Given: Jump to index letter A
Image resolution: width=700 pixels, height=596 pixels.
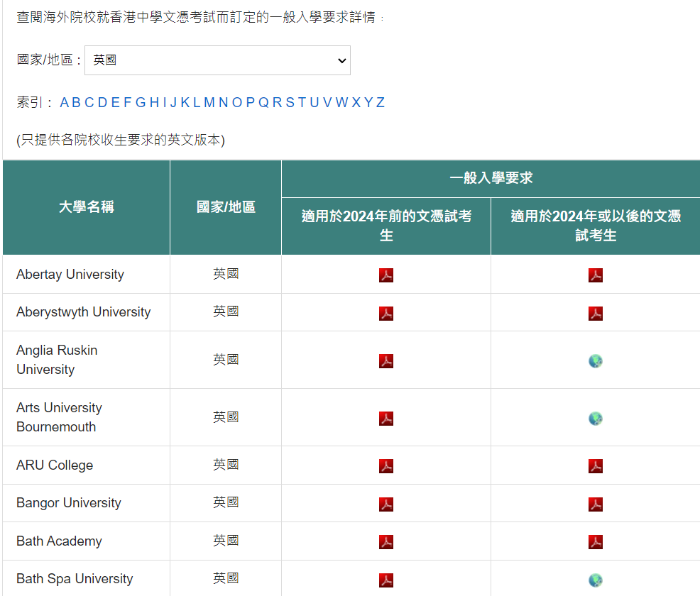Looking at the screenshot, I should point(65,103).
